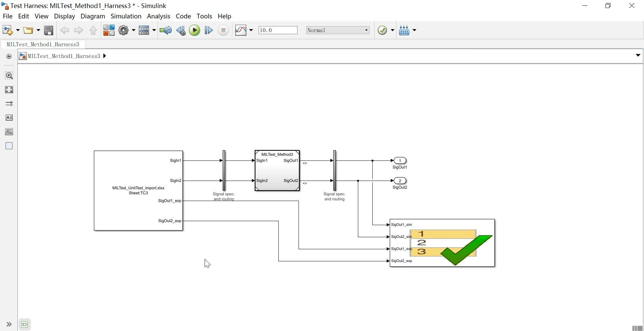644x331 pixels.
Task: Select the annotation tool in the left palette
Action: [9, 118]
